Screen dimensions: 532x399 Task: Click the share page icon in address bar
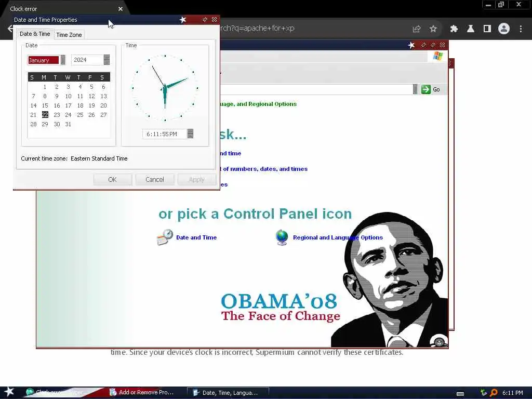coord(416,29)
